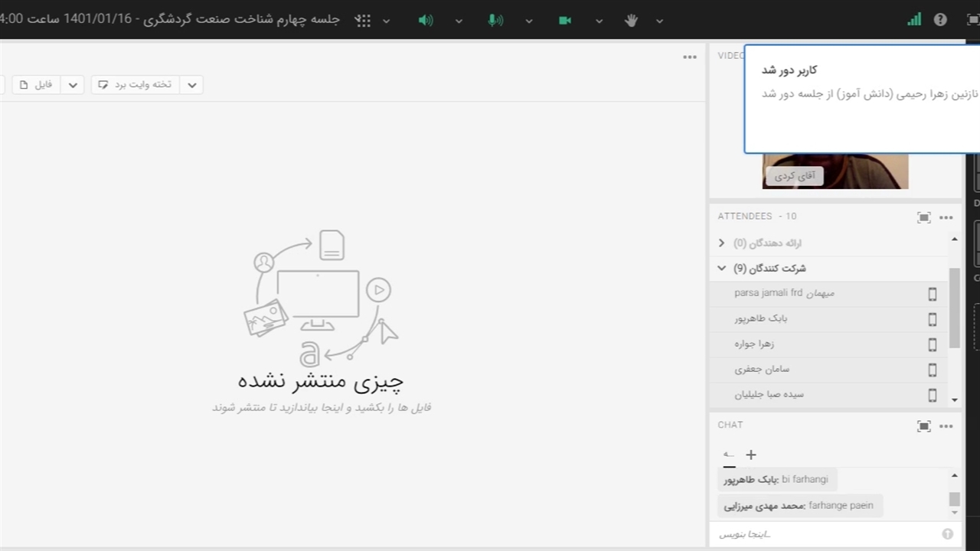Toggle the webcam camera icon
Image resolution: width=980 pixels, height=551 pixels.
(x=565, y=21)
